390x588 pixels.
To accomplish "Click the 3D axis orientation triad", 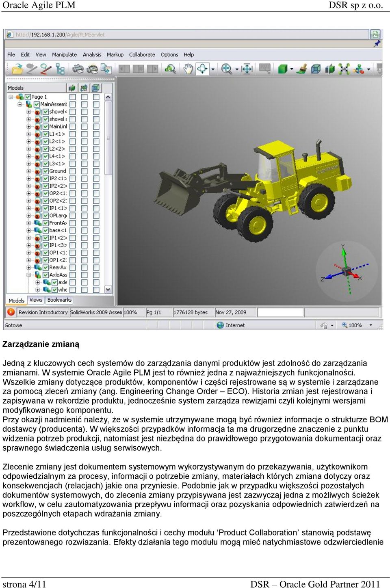I will [346, 271].
